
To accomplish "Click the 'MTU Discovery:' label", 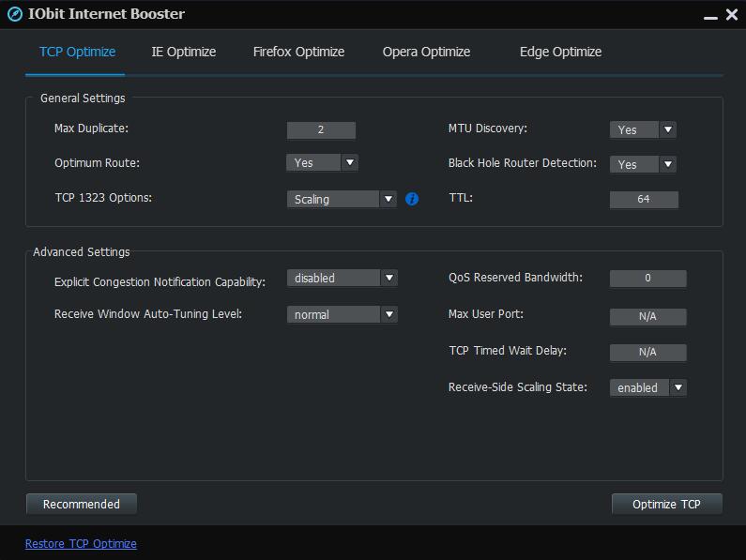I will (x=488, y=129).
